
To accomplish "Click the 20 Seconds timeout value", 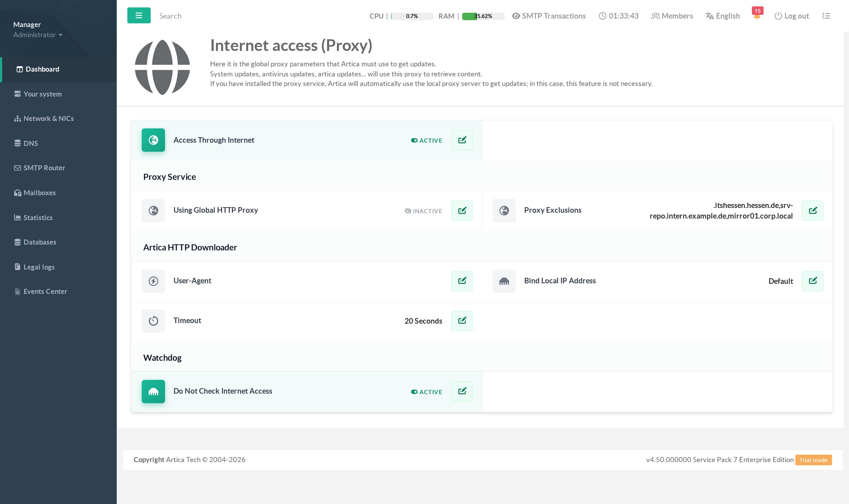I will 423,321.
